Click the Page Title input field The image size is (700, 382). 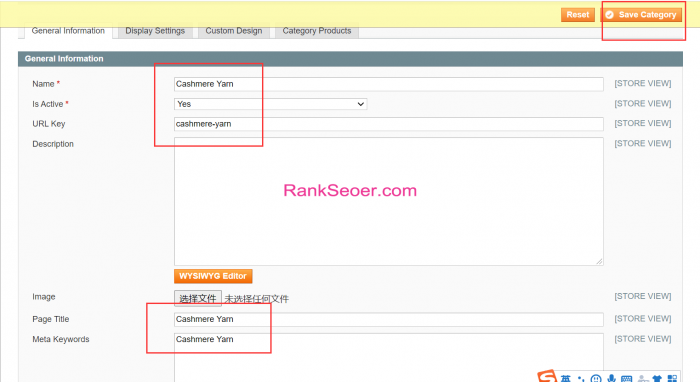(388, 319)
